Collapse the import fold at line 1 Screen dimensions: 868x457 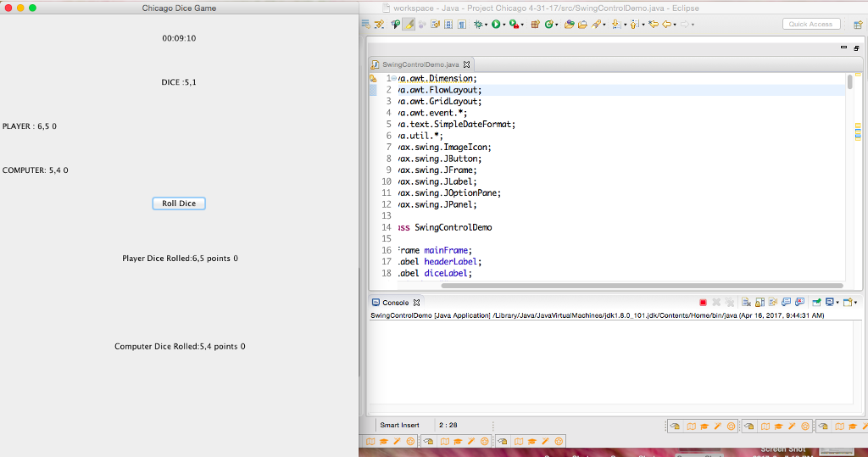(393, 78)
